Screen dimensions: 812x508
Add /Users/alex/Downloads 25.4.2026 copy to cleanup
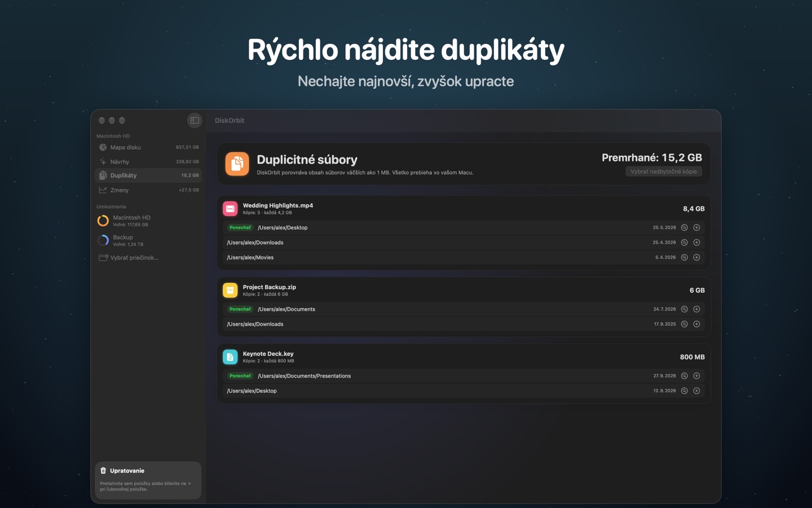tap(696, 242)
